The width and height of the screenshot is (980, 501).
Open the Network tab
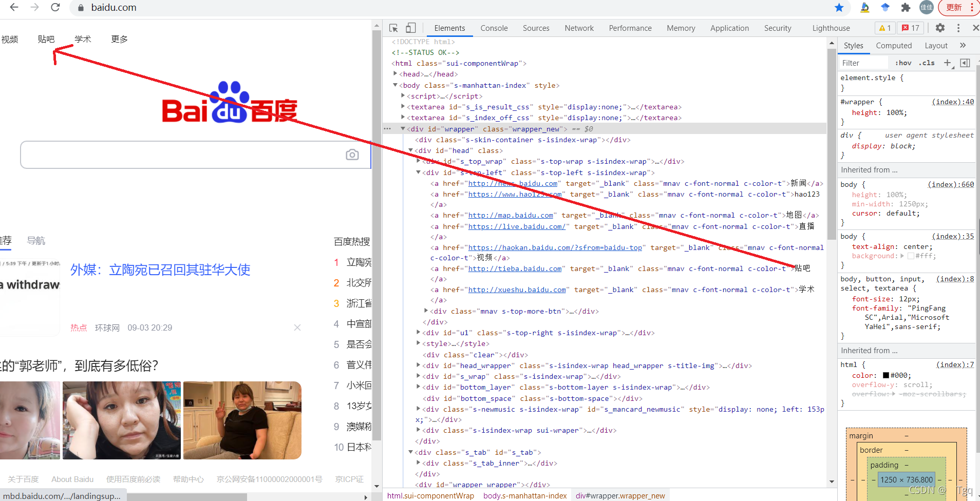[579, 28]
